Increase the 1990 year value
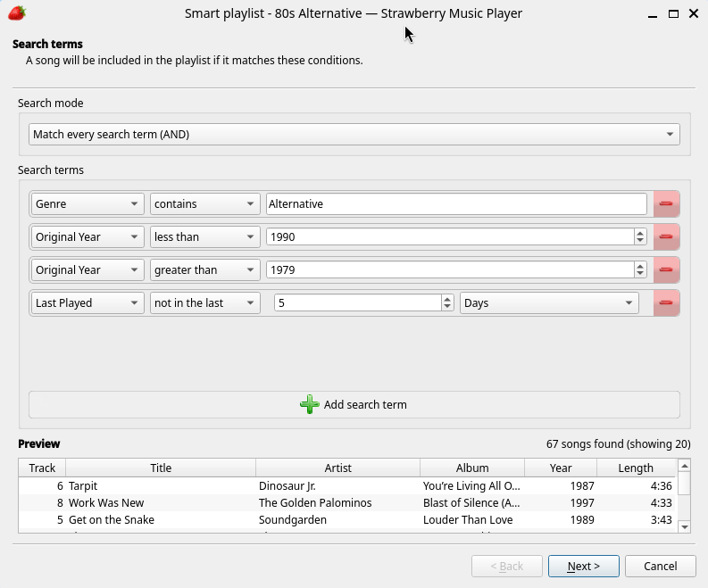The image size is (708, 588). [640, 233]
